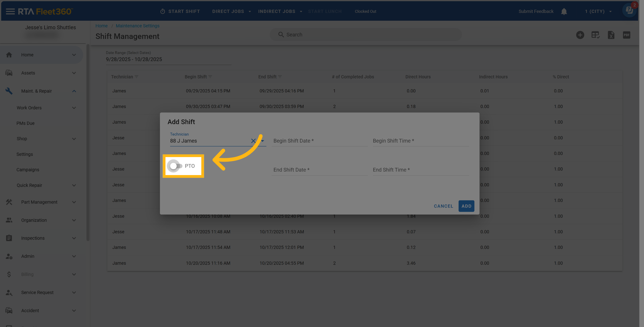This screenshot has height=327, width=644.
Task: Toggle the PTO switch
Action: pos(175,166)
